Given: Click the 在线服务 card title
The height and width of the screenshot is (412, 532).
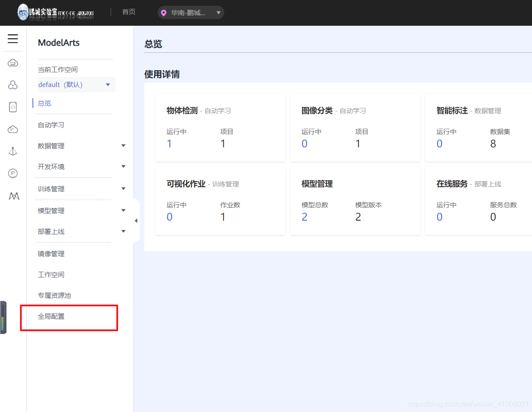Looking at the screenshot, I should [x=452, y=184].
